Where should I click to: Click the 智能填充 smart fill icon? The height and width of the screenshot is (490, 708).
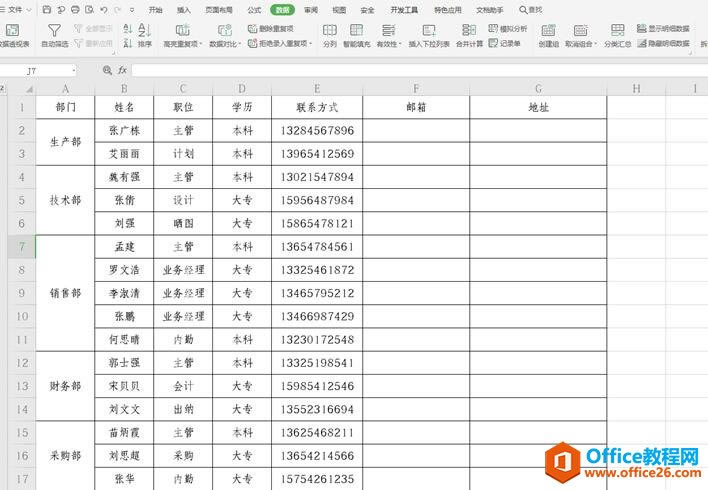point(357,31)
